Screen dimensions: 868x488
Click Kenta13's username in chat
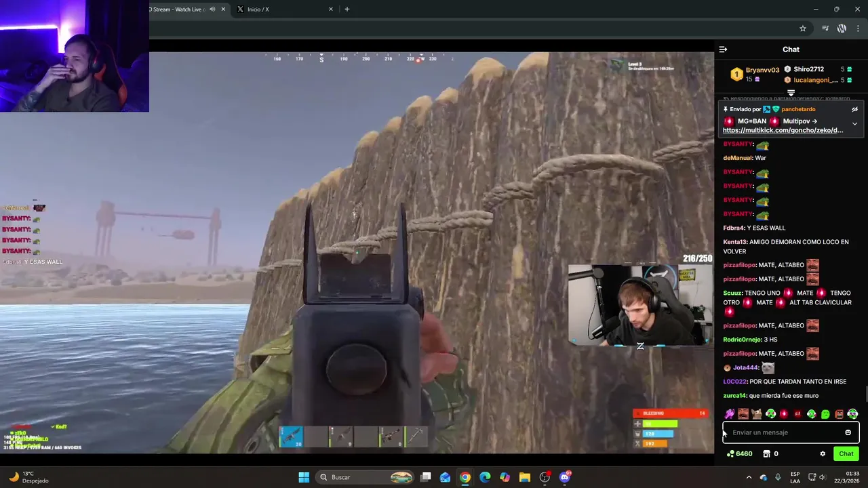pos(735,242)
